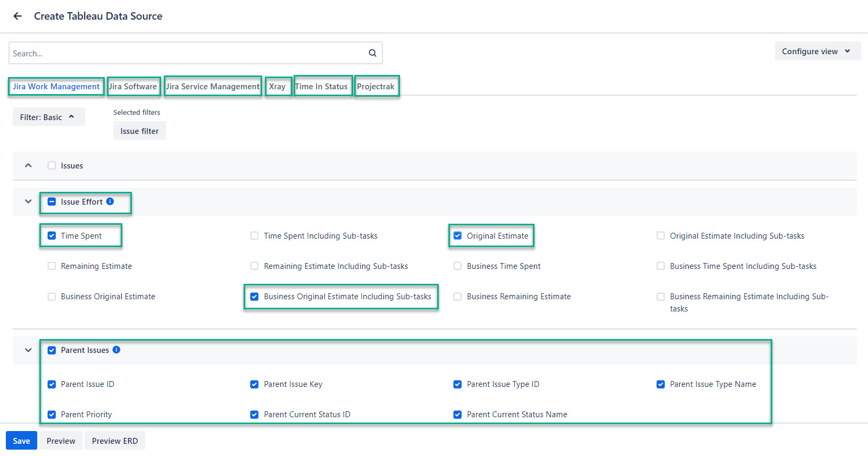
Task: Switch to the Jira Software tab
Action: pyautogui.click(x=133, y=87)
